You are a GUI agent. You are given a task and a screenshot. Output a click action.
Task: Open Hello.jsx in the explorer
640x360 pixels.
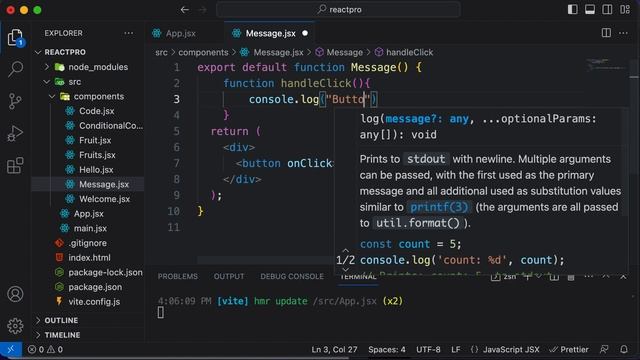(x=96, y=170)
